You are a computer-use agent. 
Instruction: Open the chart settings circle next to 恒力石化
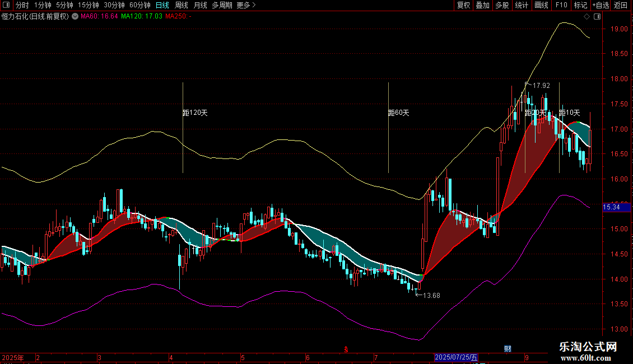(75, 17)
